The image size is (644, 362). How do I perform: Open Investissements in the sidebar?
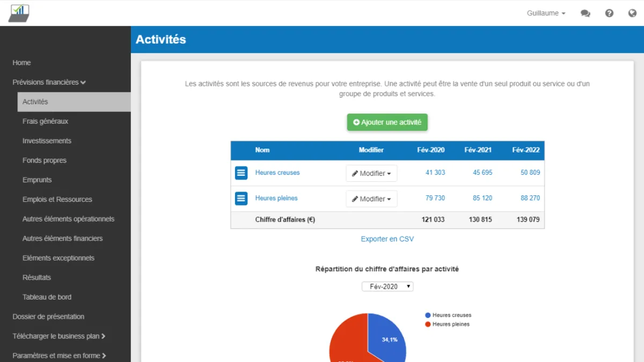(x=47, y=141)
